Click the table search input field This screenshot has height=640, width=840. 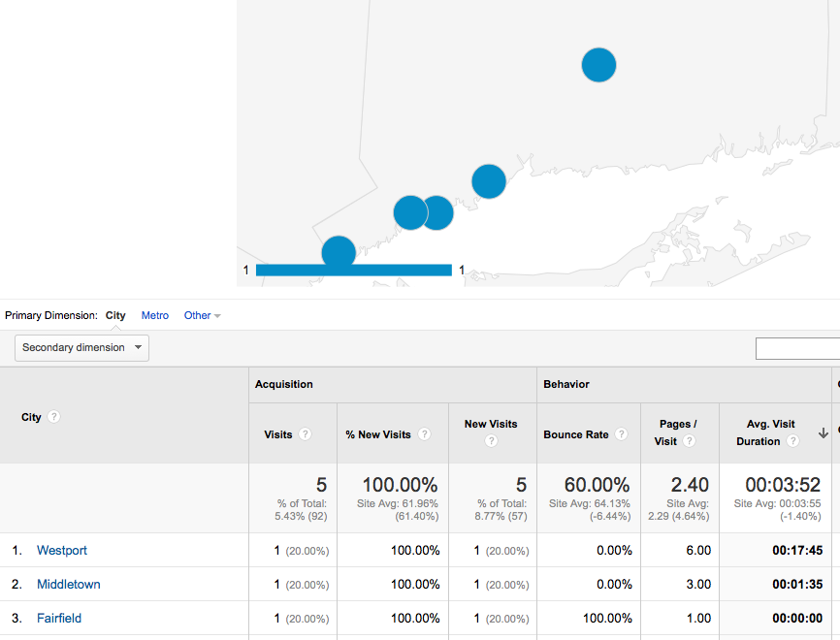coord(797,349)
